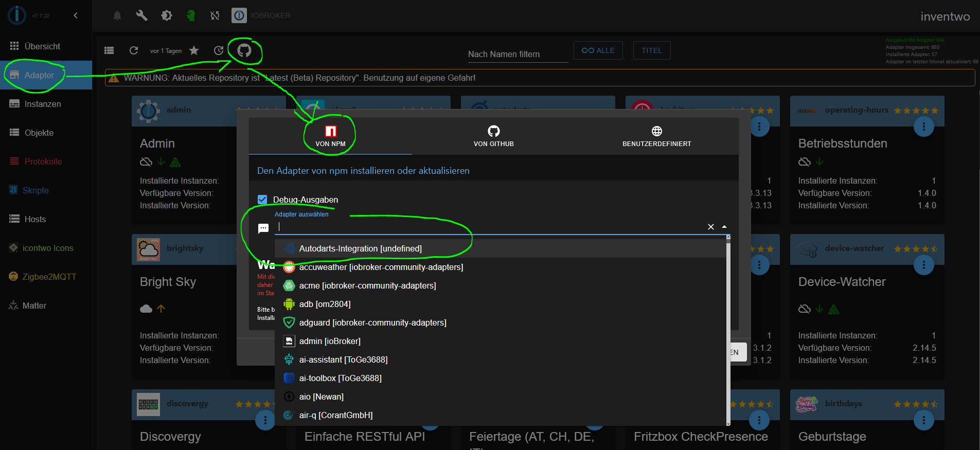This screenshot has width=980, height=450.
Task: Open Objekte in the sidebar
Action: point(46,133)
